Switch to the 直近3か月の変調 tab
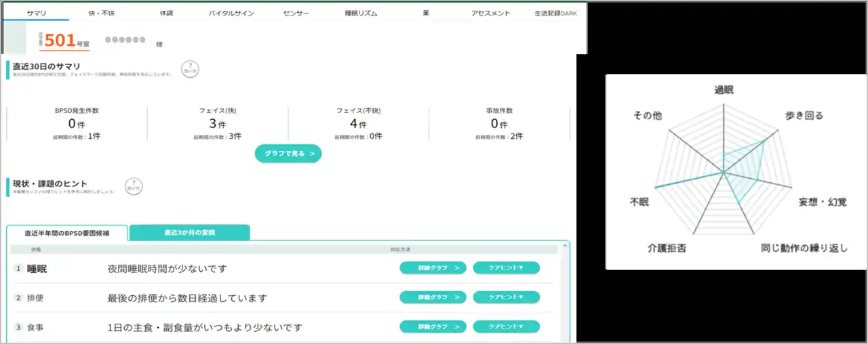Screen dimensions: 868x344 click(189, 232)
